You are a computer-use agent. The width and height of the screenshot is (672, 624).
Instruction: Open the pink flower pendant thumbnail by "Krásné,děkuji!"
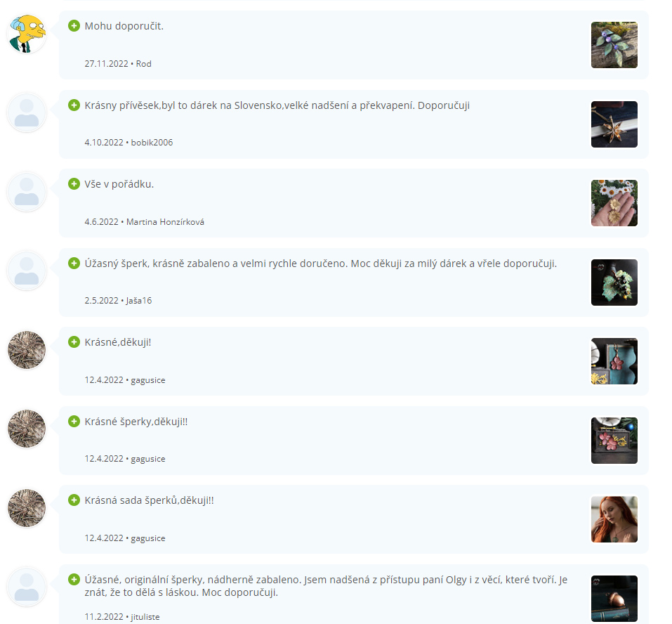click(614, 361)
